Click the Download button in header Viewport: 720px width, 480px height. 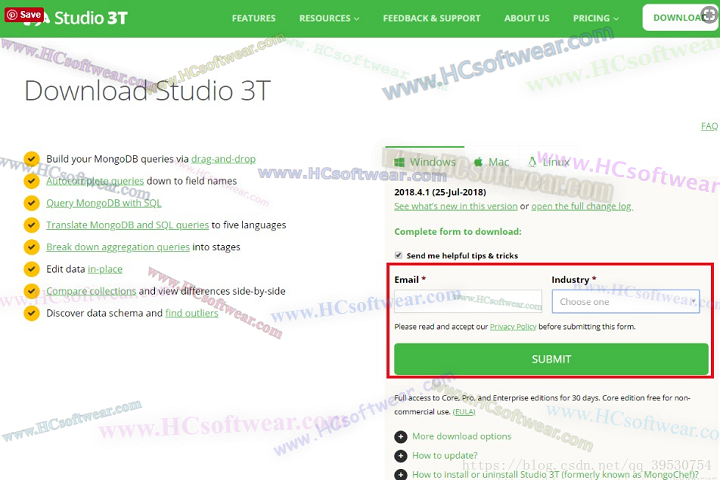tap(681, 18)
